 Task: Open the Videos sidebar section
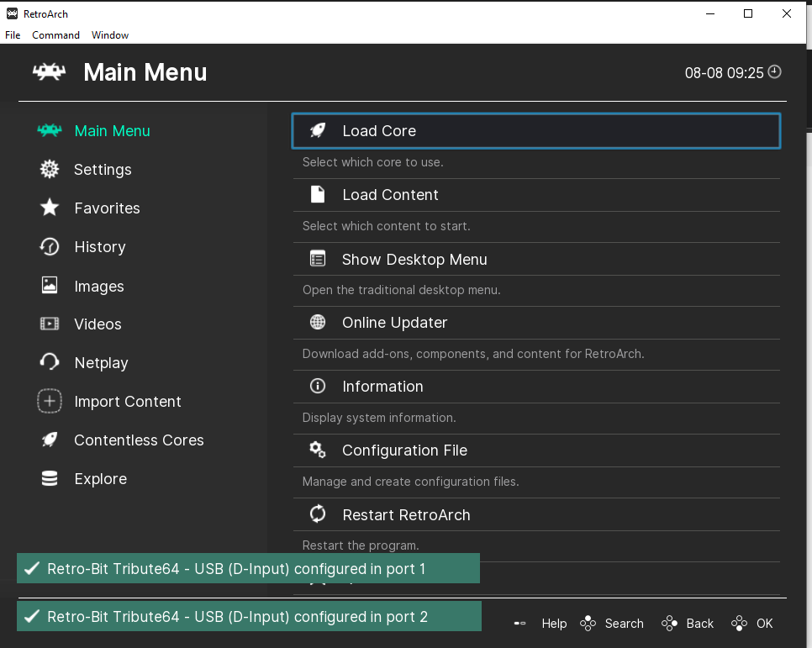(x=98, y=324)
